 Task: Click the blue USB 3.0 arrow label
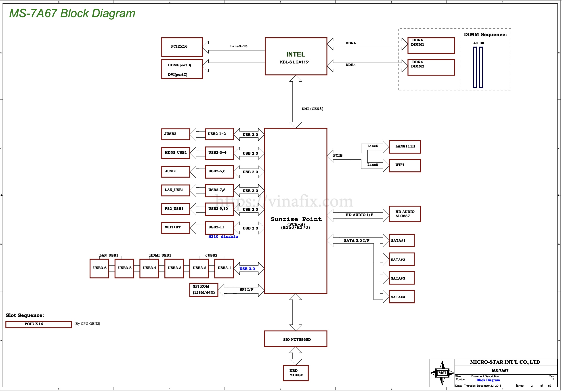[247, 269]
